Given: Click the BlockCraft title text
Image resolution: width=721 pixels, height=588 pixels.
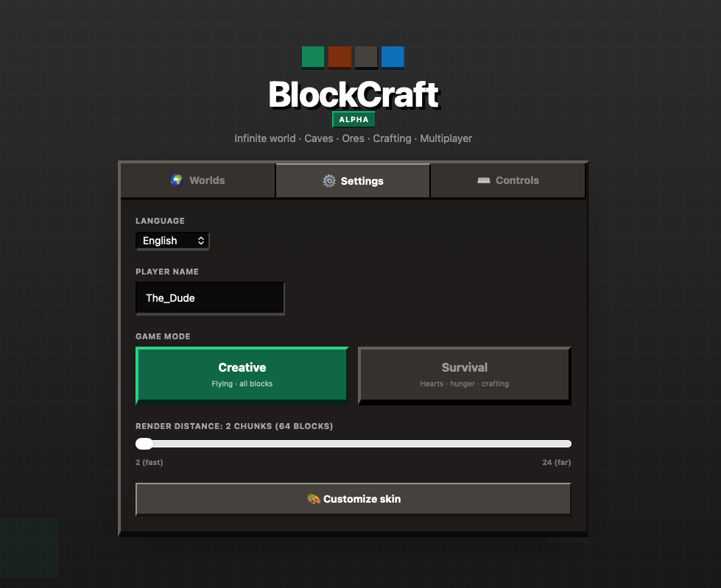Looking at the screenshot, I should pos(354,95).
